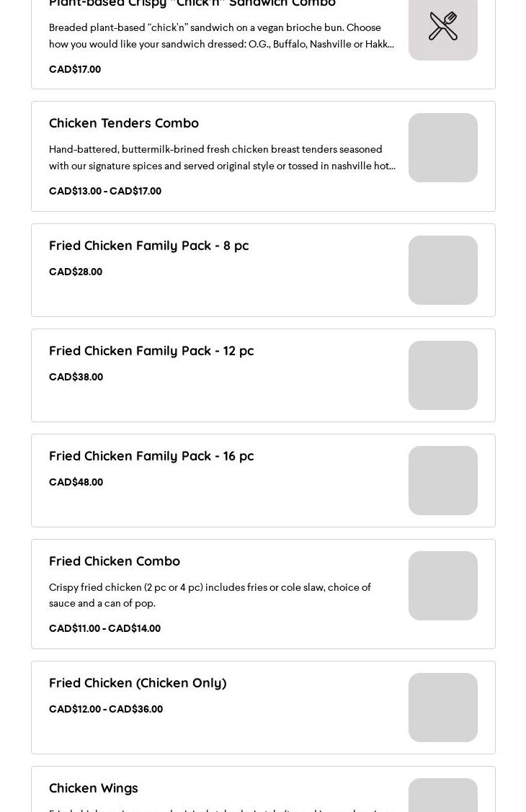Click the CAD$28.00 price label
Viewport: 526px width, 812px height.
point(76,272)
